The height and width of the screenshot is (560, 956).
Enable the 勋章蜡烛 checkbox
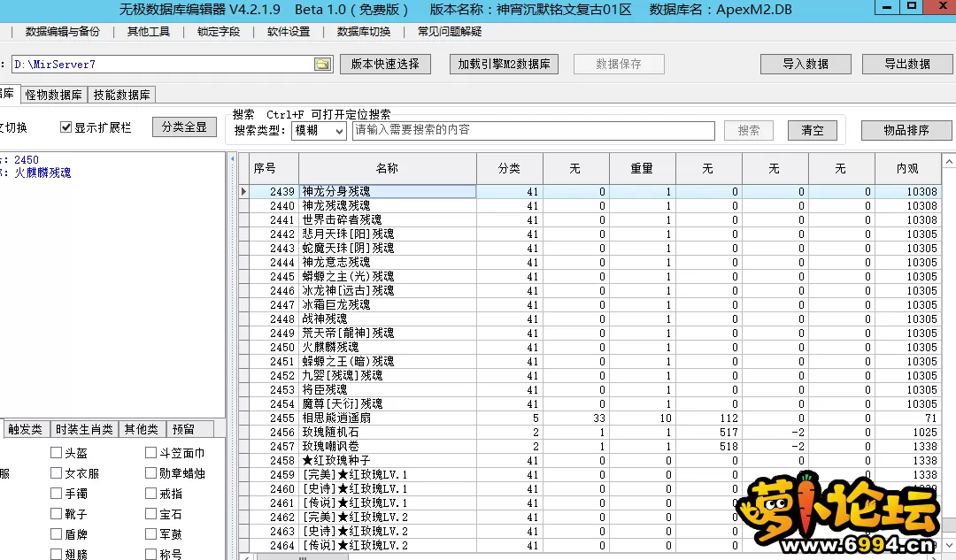[150, 473]
